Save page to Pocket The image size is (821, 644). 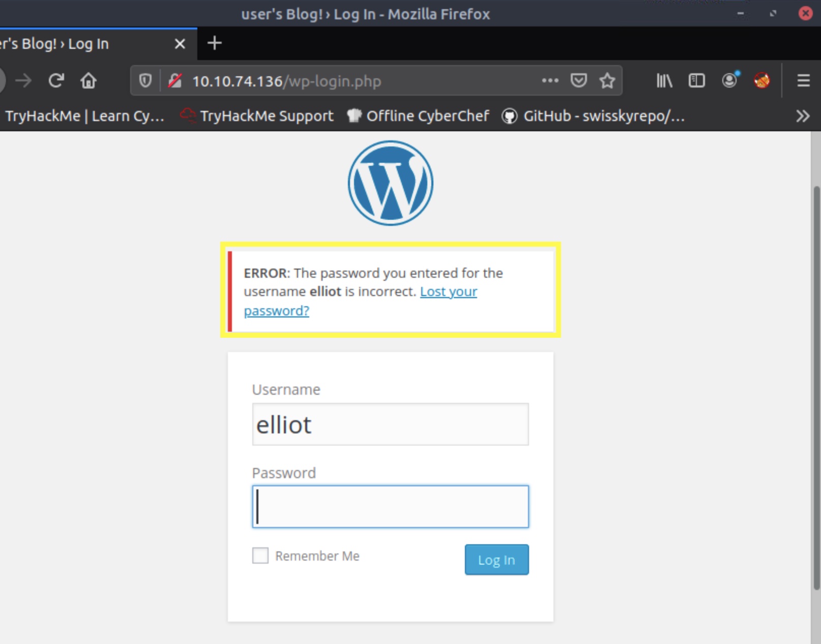click(578, 80)
